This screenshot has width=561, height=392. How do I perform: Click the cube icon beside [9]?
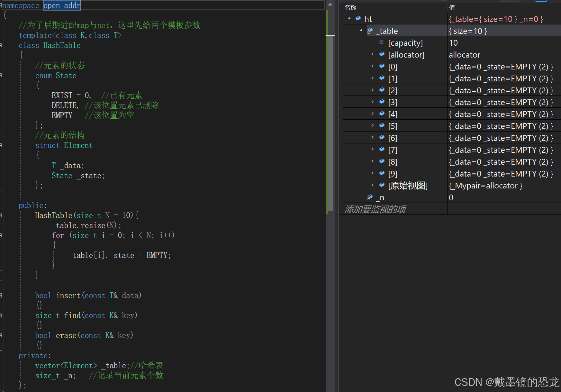tap(382, 173)
